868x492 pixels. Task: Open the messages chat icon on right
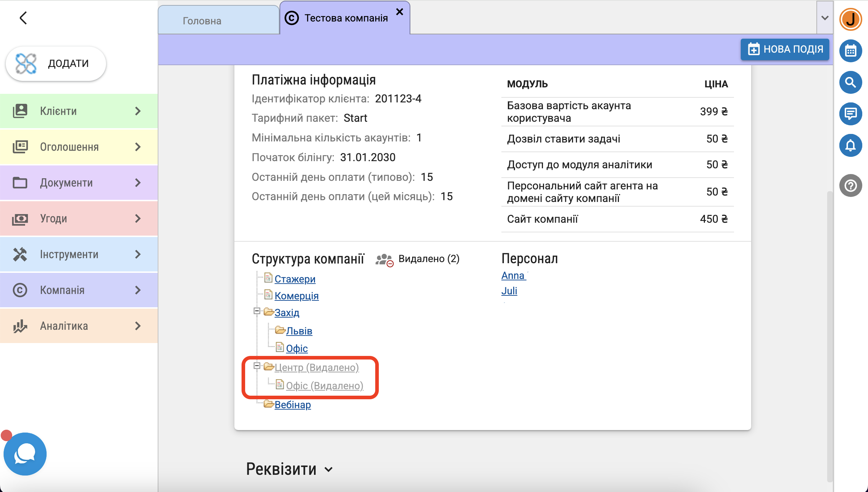tap(850, 114)
